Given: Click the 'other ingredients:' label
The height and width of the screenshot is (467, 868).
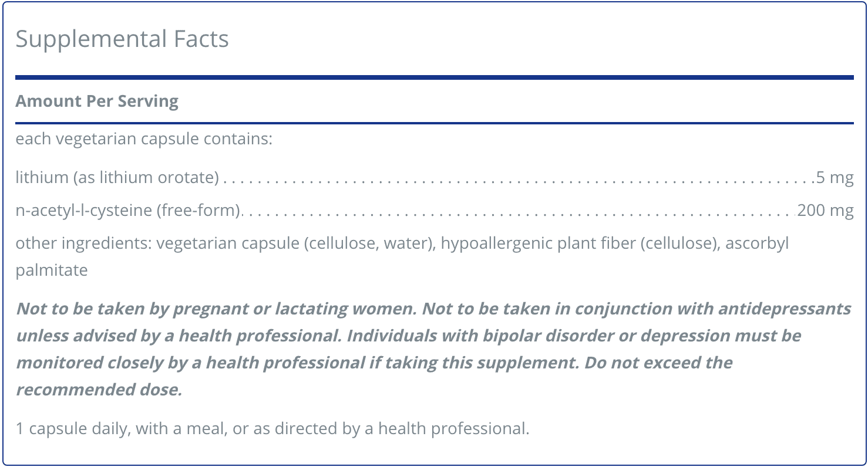Looking at the screenshot, I should coord(84,243).
